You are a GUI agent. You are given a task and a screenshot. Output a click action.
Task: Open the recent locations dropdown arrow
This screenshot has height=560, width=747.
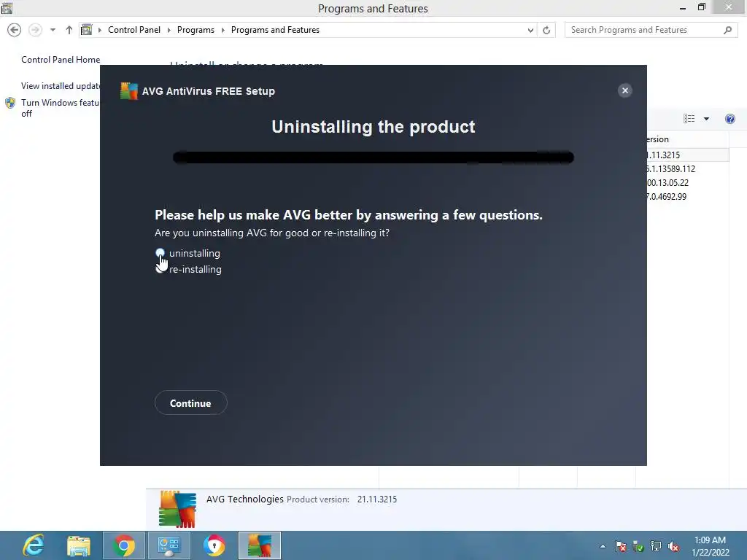(53, 30)
